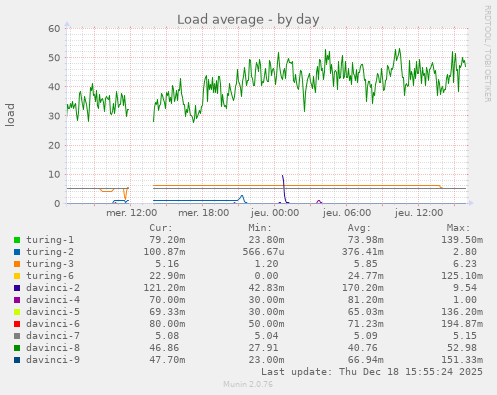
Task: Click the davinci-4 legend name
Action: [x=53, y=300]
